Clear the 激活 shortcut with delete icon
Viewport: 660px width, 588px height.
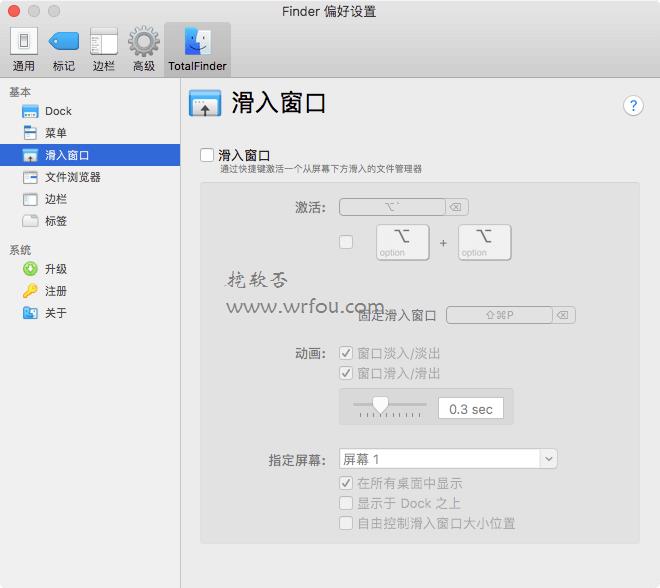click(456, 207)
